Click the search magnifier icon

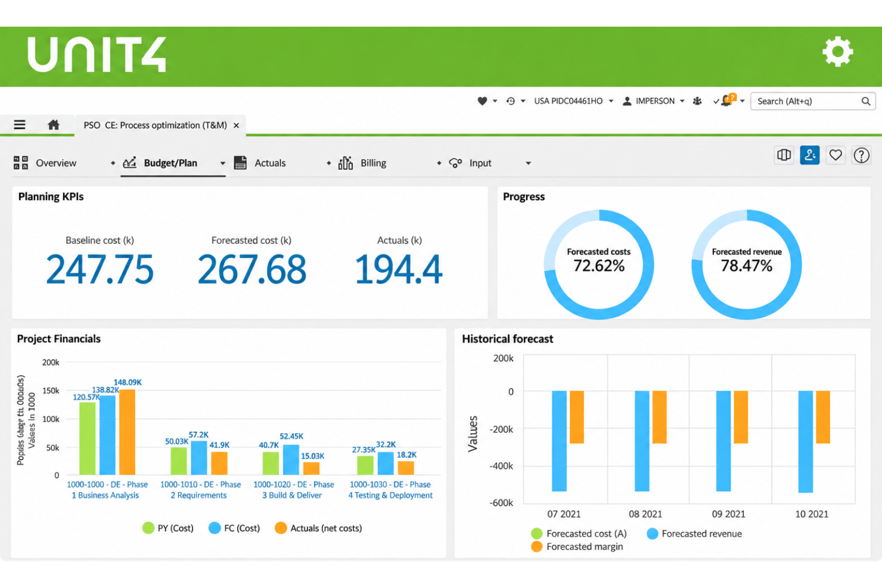[x=866, y=101]
